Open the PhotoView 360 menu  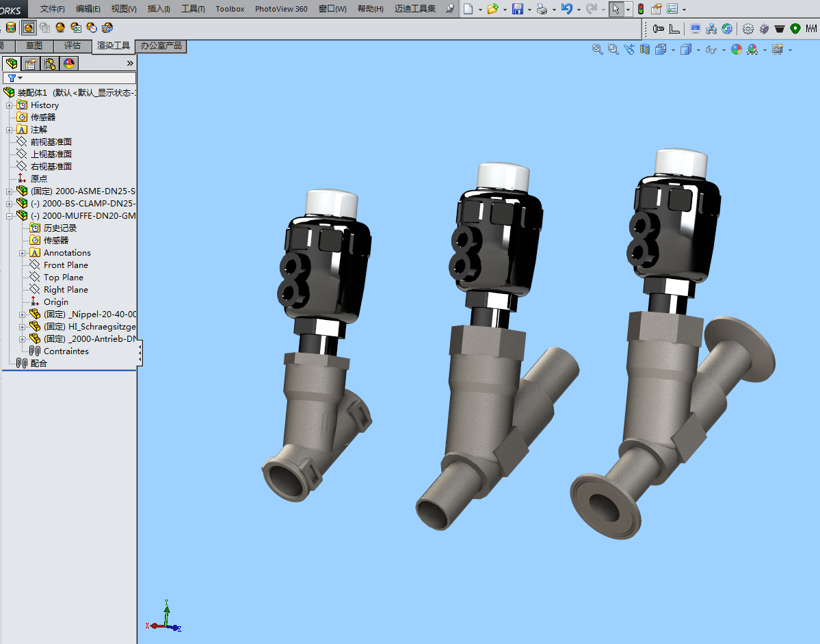(281, 9)
